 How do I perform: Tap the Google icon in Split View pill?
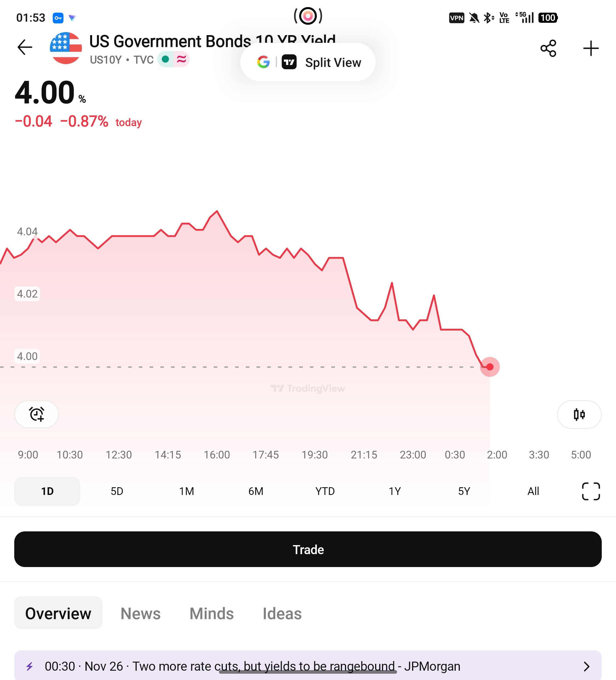point(263,62)
